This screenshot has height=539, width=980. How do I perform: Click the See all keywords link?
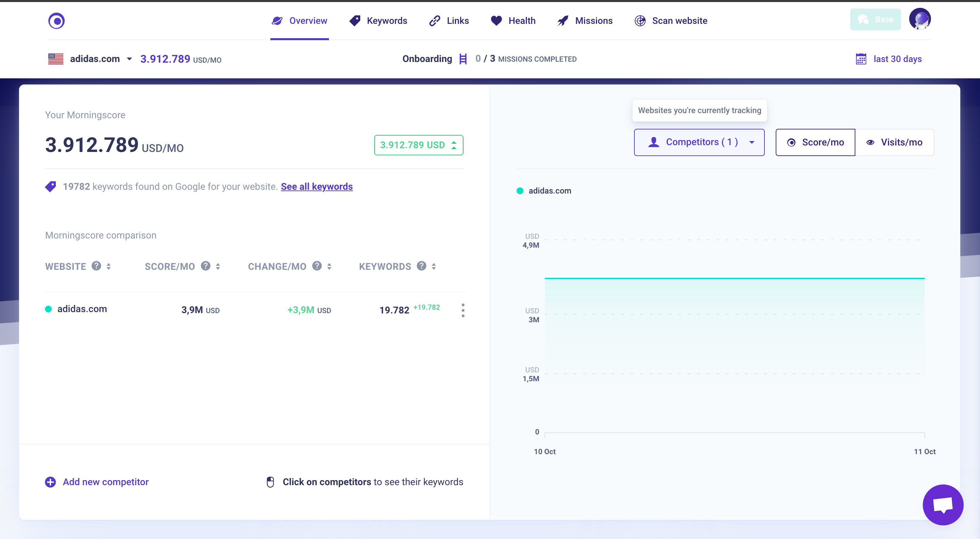(x=316, y=186)
